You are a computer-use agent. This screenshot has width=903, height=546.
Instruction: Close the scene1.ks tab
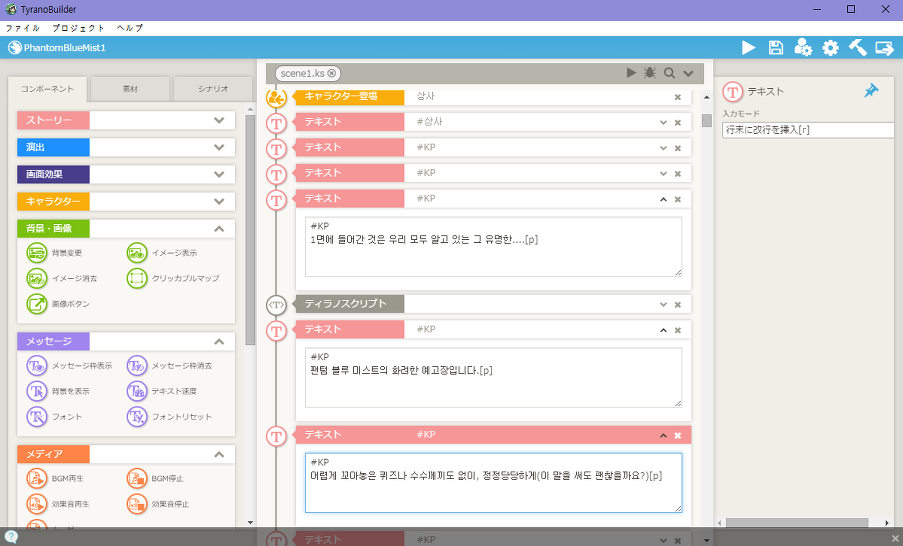coord(332,73)
